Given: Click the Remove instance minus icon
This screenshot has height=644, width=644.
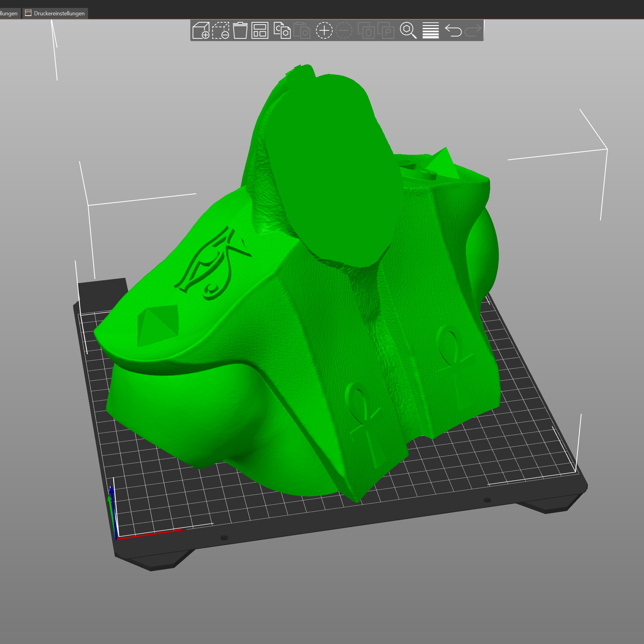Looking at the screenshot, I should [x=344, y=30].
